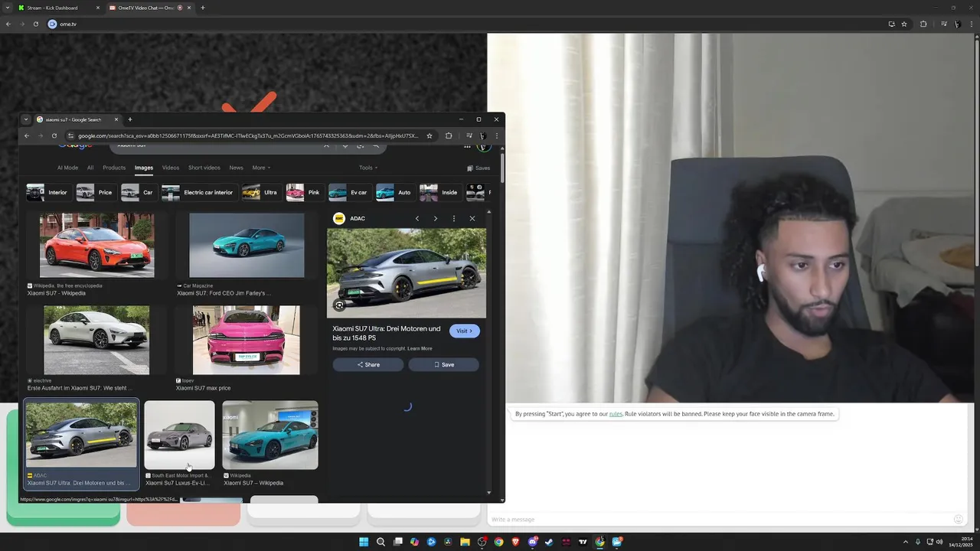Filter images by Auto chip
980x551 pixels.
(x=394, y=192)
